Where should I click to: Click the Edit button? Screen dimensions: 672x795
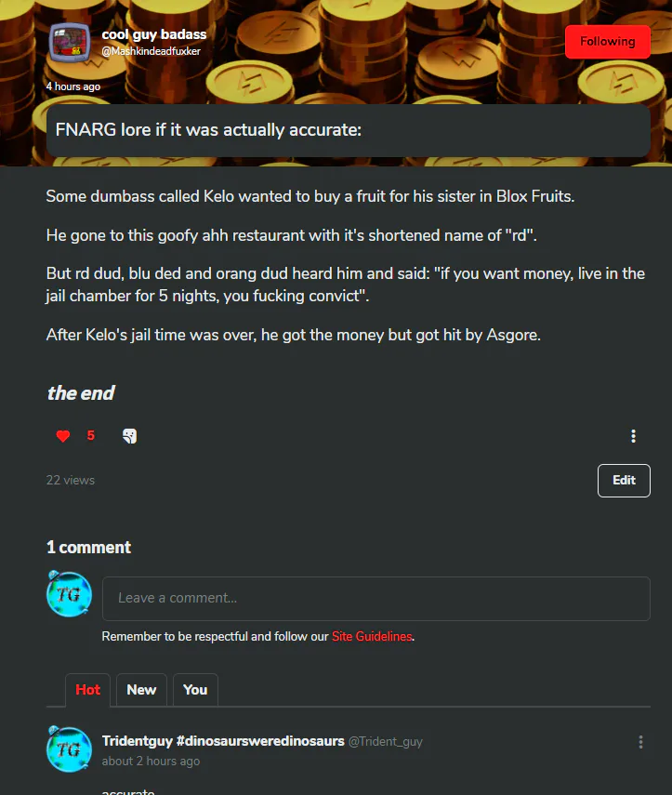coord(624,480)
